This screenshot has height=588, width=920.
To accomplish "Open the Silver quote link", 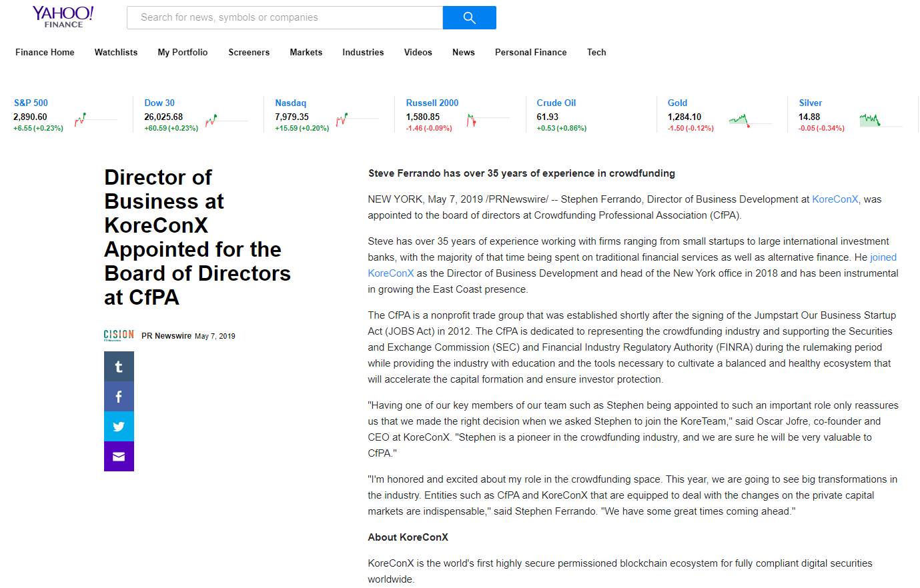I will click(811, 103).
